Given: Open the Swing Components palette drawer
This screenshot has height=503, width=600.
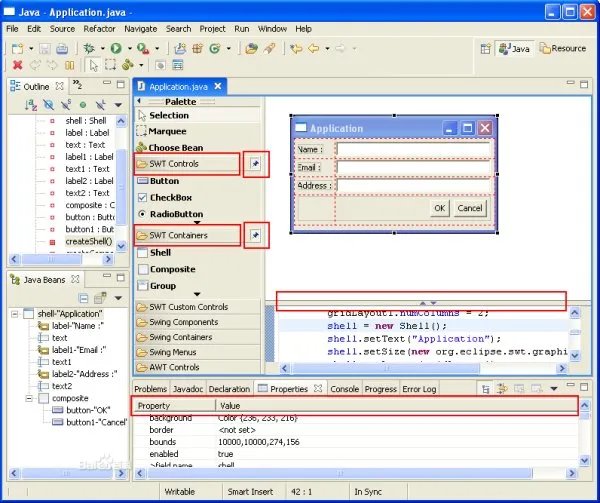Looking at the screenshot, I should [183, 322].
